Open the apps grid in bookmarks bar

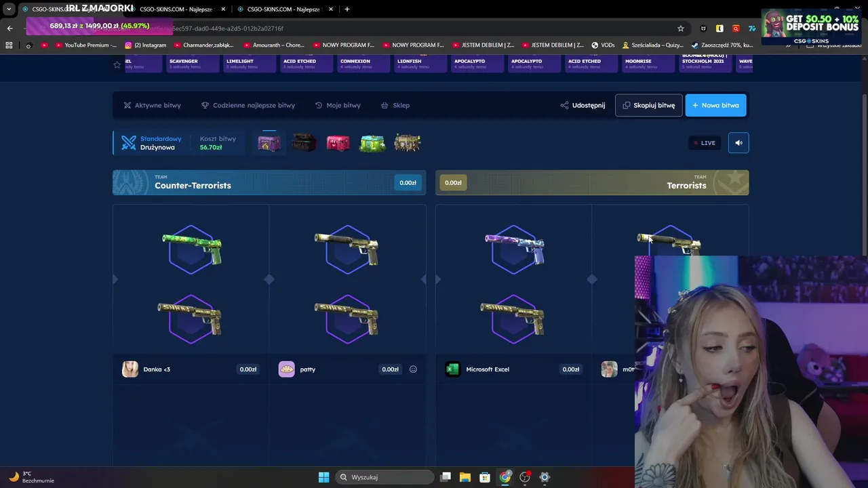pos(9,45)
